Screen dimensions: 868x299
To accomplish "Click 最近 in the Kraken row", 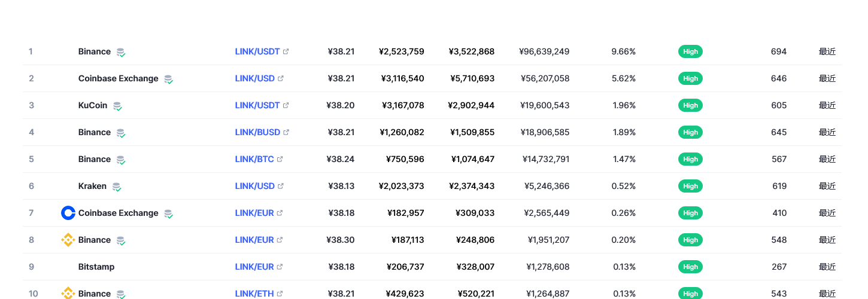I will 827,186.
